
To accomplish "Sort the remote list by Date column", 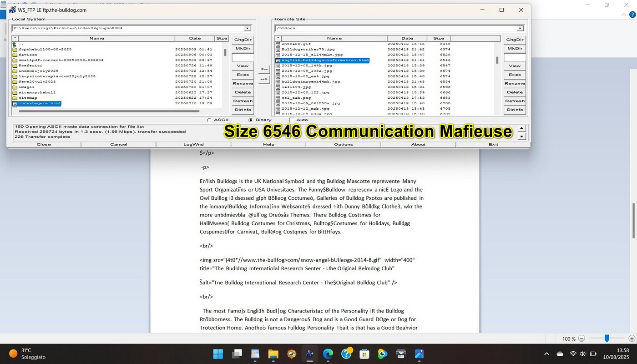I will (407, 38).
